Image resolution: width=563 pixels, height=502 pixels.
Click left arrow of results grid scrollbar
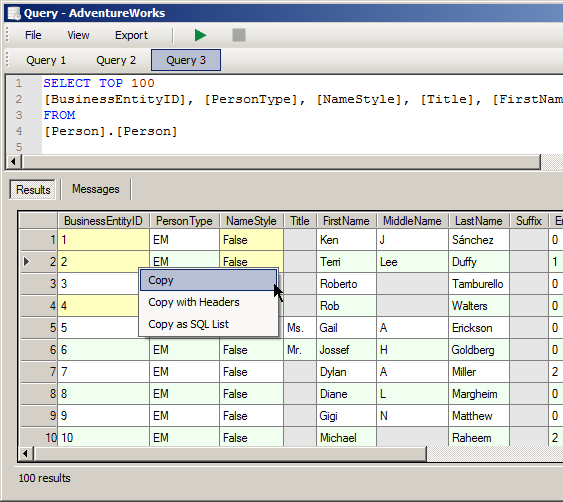coord(25,454)
